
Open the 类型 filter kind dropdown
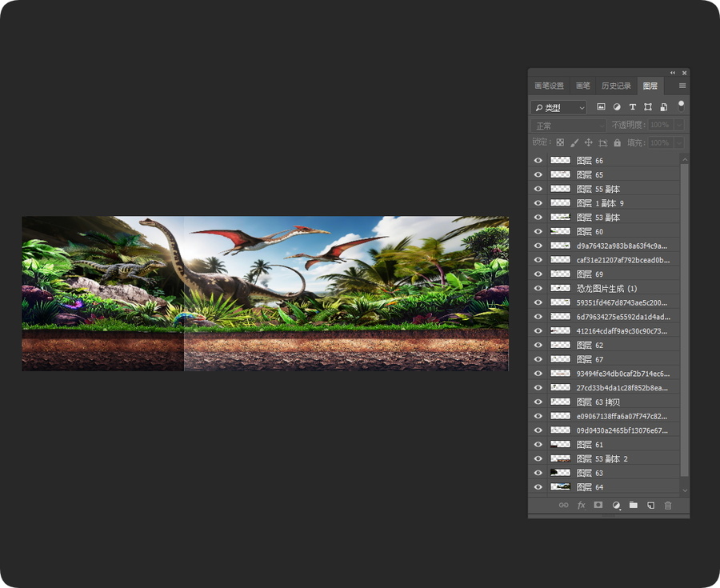tap(559, 107)
